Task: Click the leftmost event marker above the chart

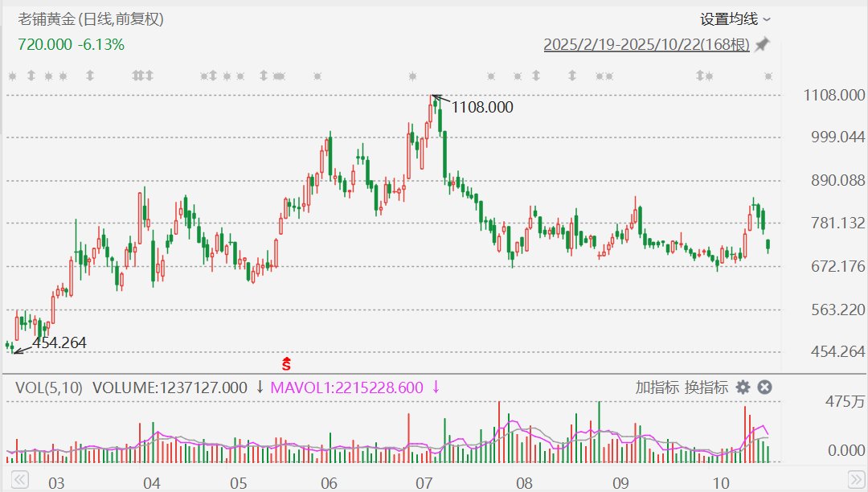Action: pos(11,76)
